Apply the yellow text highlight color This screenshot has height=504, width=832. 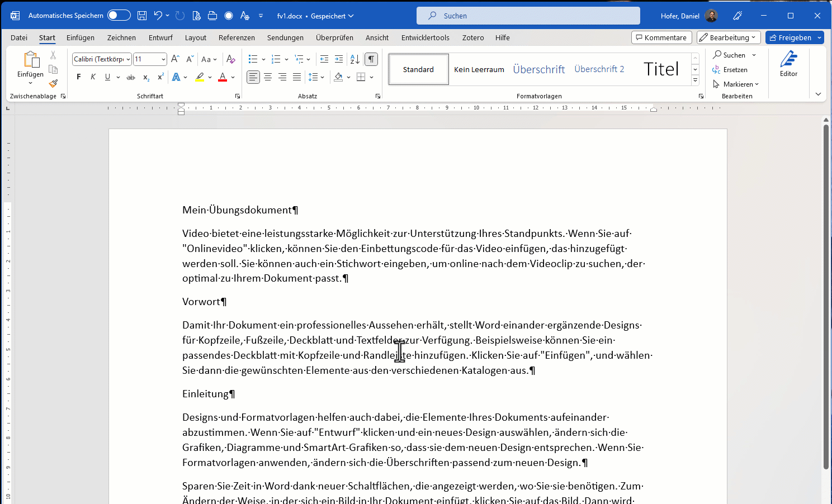point(200,77)
